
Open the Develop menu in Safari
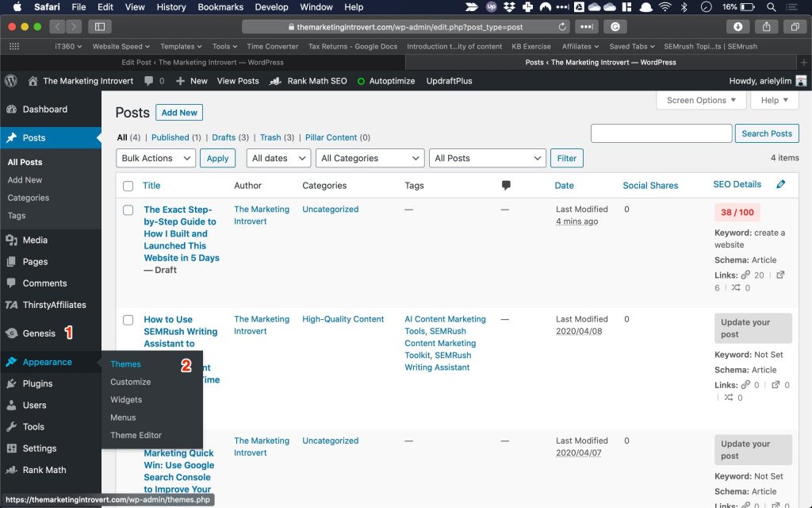[271, 7]
